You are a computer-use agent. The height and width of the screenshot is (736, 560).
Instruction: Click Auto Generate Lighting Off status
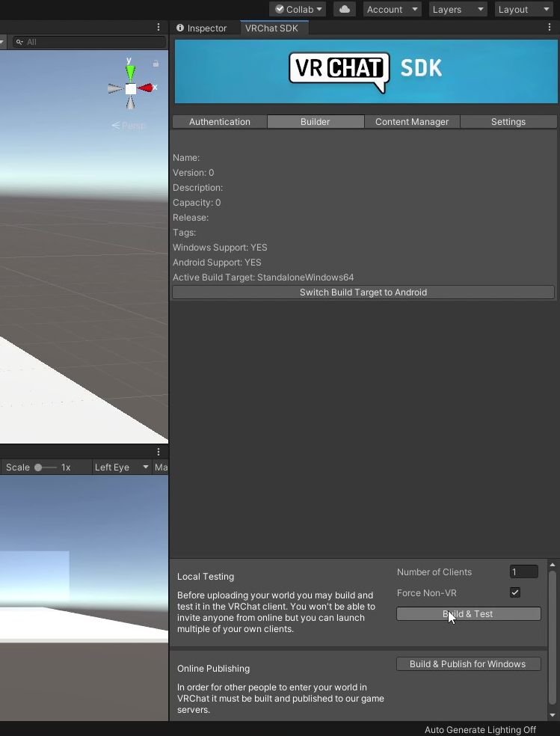pyautogui.click(x=480, y=729)
